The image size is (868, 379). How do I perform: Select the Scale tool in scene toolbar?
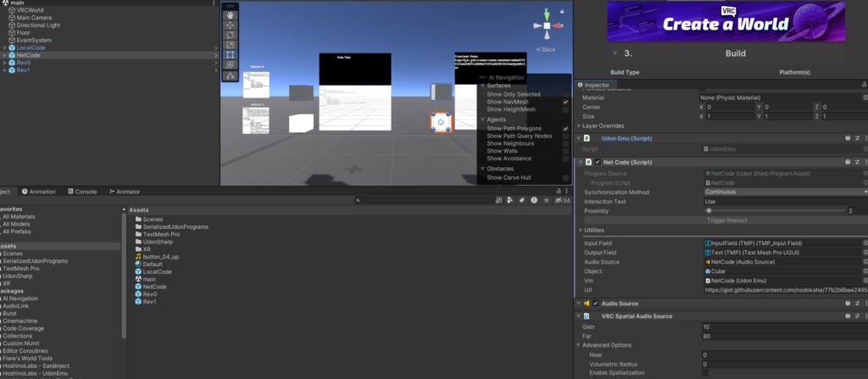click(231, 45)
